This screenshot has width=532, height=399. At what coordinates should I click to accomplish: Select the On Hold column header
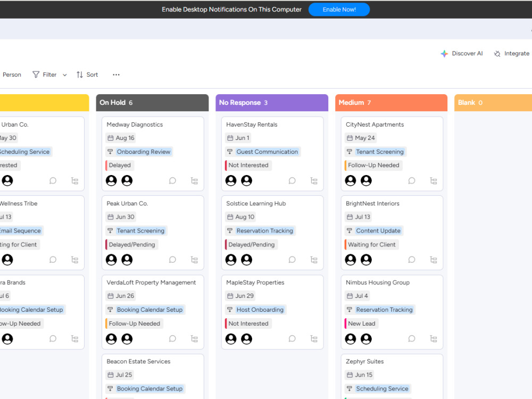point(152,103)
